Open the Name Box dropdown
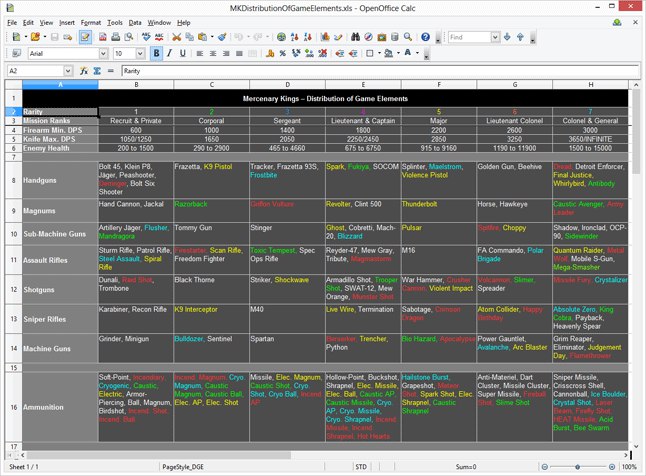Image resolution: width=646 pixels, height=476 pixels. (68, 71)
